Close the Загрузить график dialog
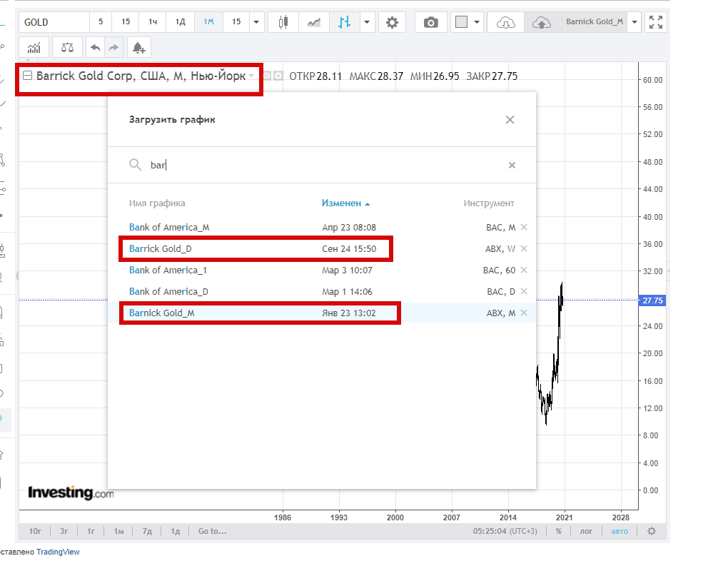This screenshot has width=728, height=561. [510, 120]
